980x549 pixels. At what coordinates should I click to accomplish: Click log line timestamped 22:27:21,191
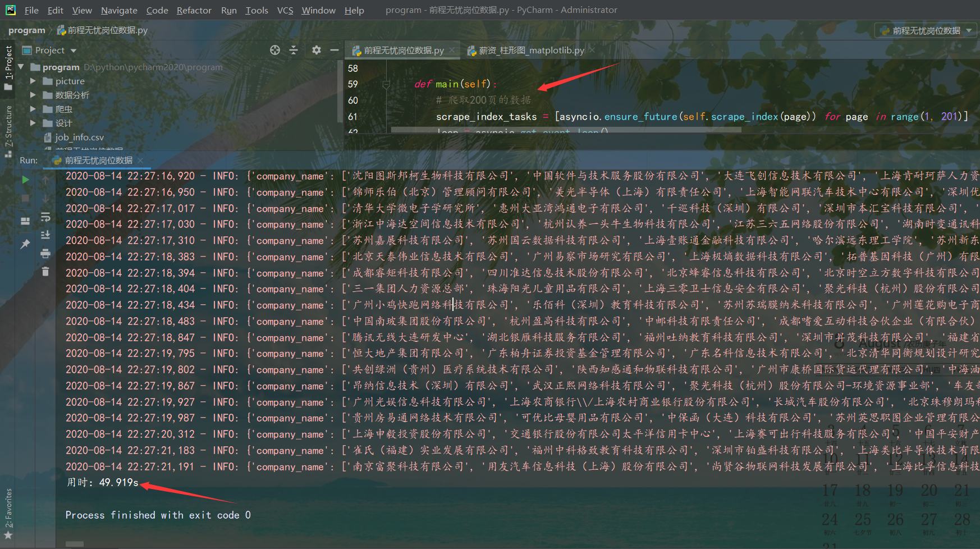click(521, 467)
